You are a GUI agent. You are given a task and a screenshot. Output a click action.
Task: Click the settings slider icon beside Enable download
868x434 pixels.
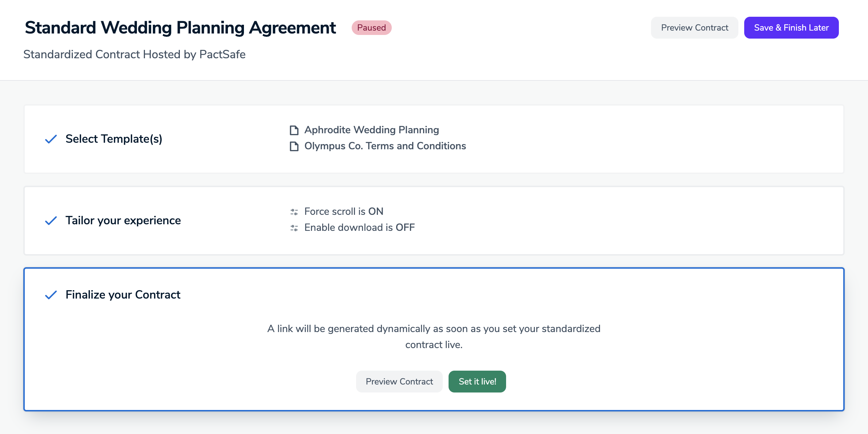point(294,228)
